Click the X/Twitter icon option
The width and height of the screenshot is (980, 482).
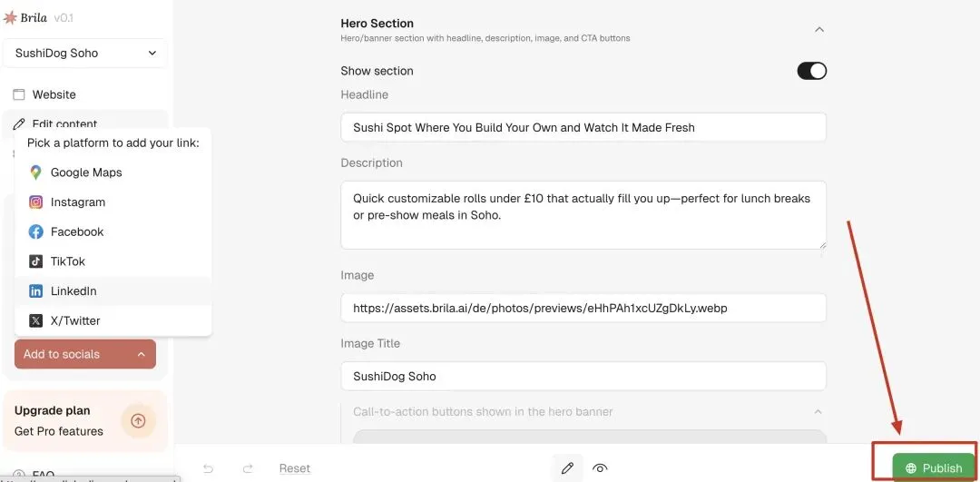pos(36,320)
